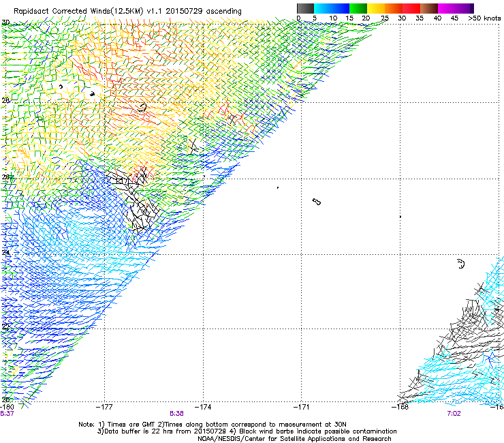504x443 pixels.
Task: Click the longitude label -171
Action: coord(302,407)
